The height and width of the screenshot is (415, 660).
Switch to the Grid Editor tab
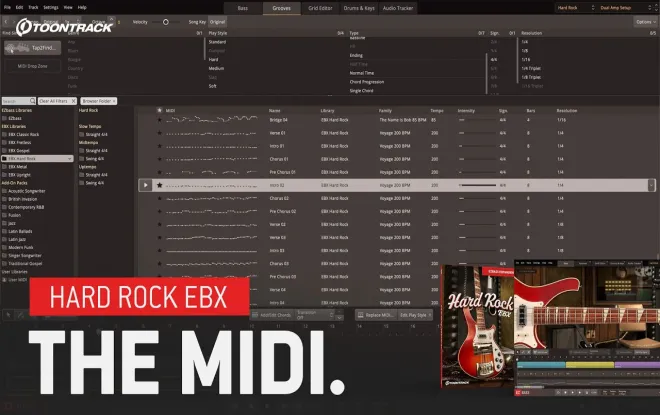pyautogui.click(x=320, y=8)
